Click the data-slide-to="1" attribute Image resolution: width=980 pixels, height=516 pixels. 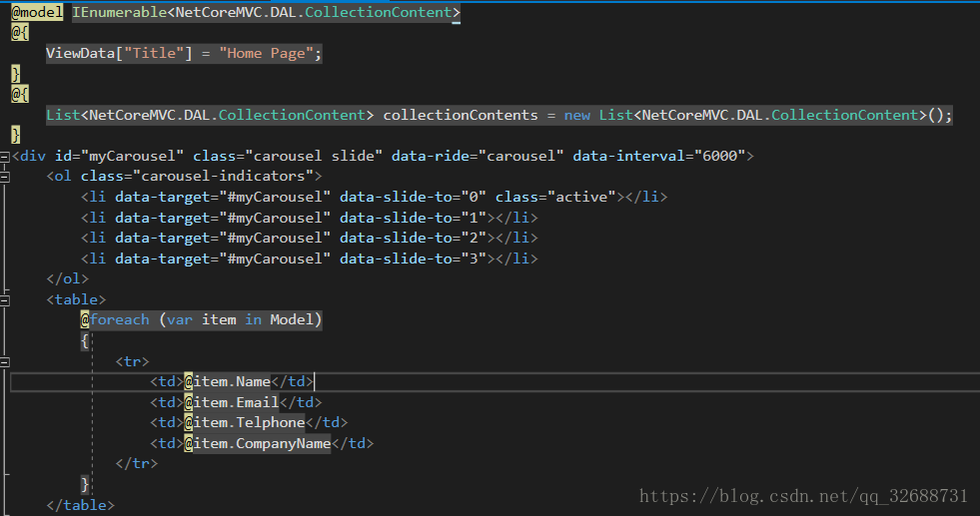point(414,218)
